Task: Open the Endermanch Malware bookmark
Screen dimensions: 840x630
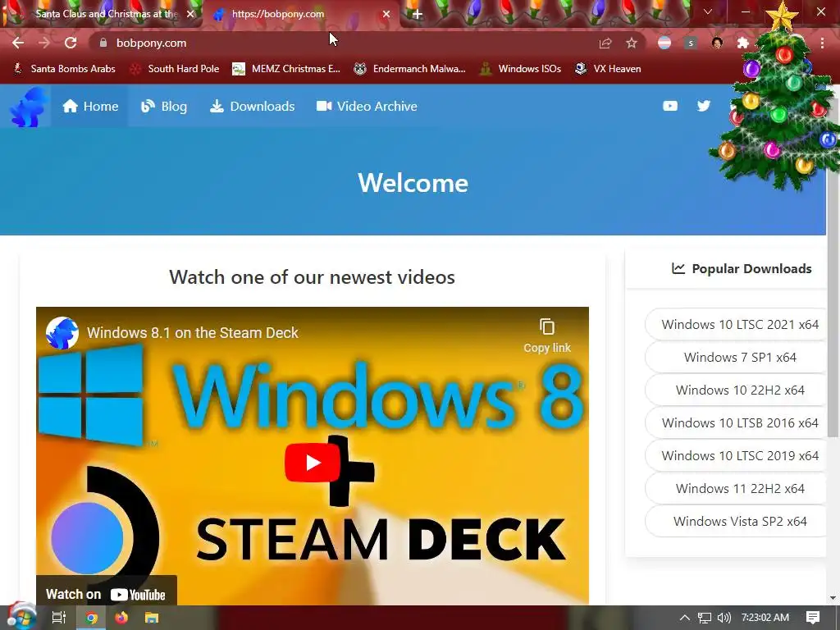Action: 409,69
